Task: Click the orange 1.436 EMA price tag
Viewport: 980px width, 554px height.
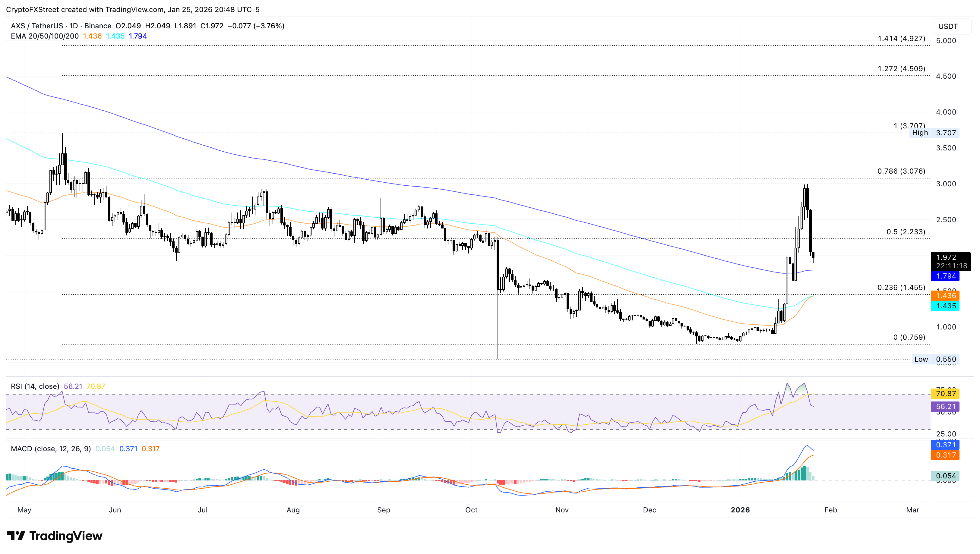Action: pyautogui.click(x=945, y=296)
